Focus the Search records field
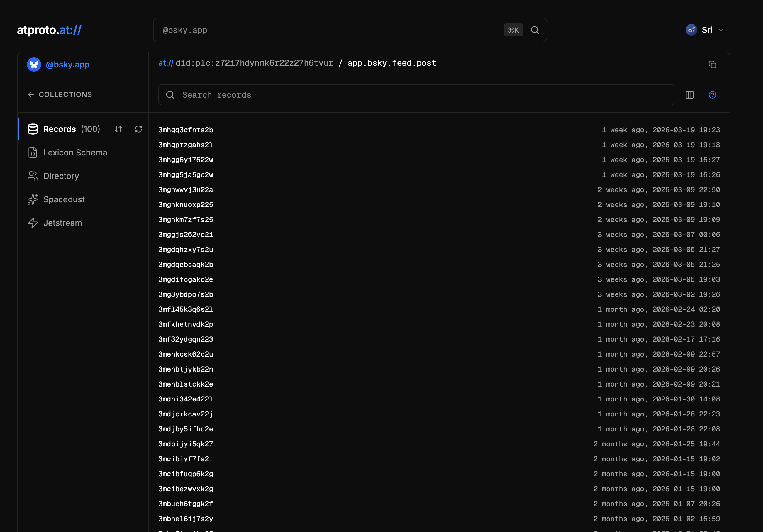Screen dimensions: 763x532 pos(416,95)
